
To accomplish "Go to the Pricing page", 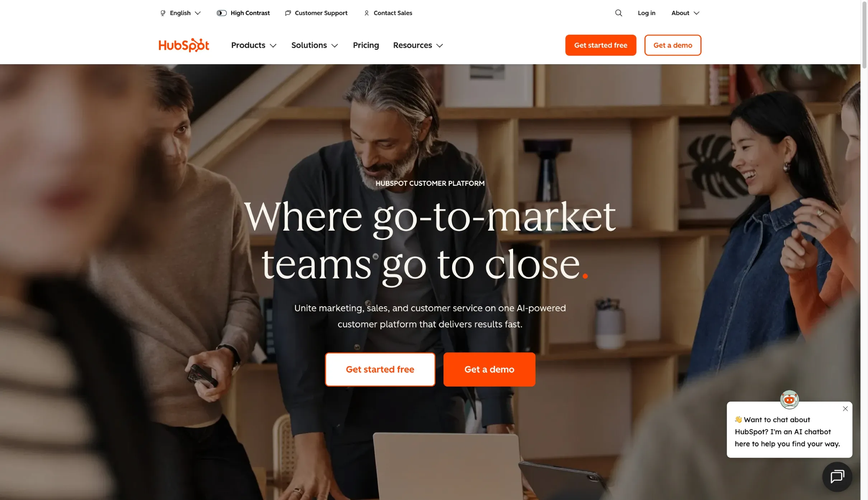I will tap(366, 45).
